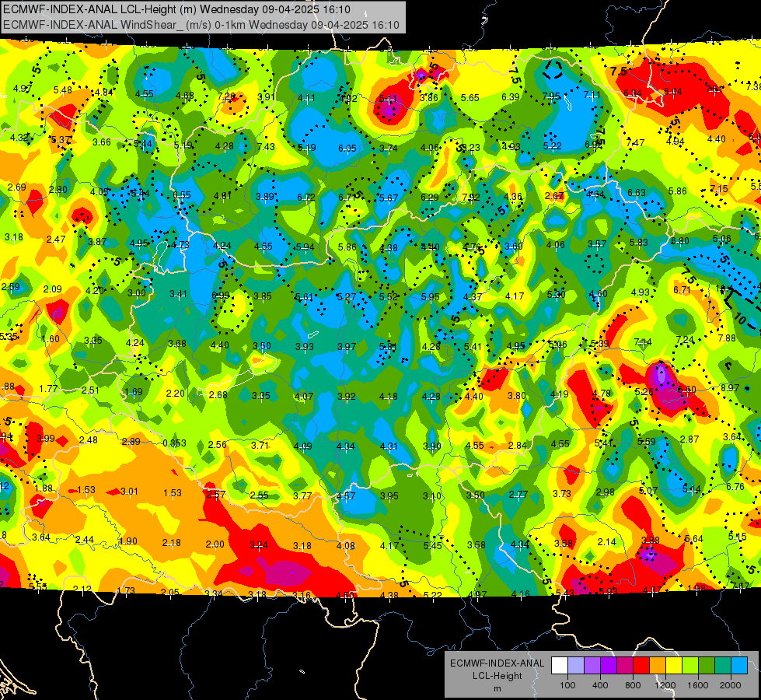Click the WindShear 0-1km title line
This screenshot has width=761, height=700.
pyautogui.click(x=201, y=25)
